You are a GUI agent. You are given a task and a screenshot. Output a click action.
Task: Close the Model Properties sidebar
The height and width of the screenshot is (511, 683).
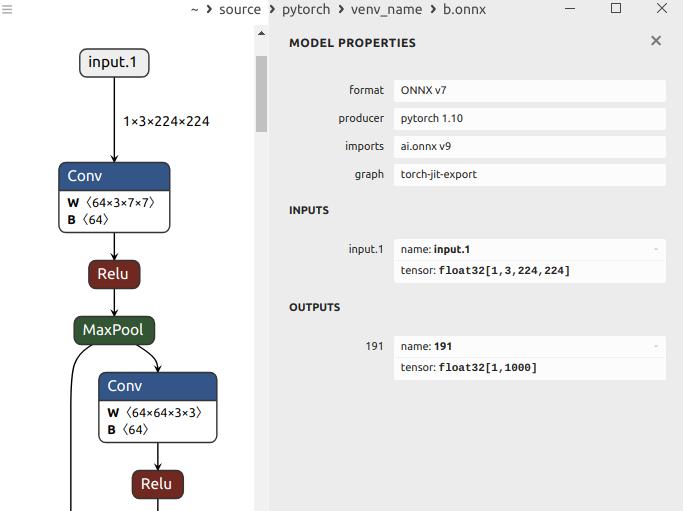656,41
